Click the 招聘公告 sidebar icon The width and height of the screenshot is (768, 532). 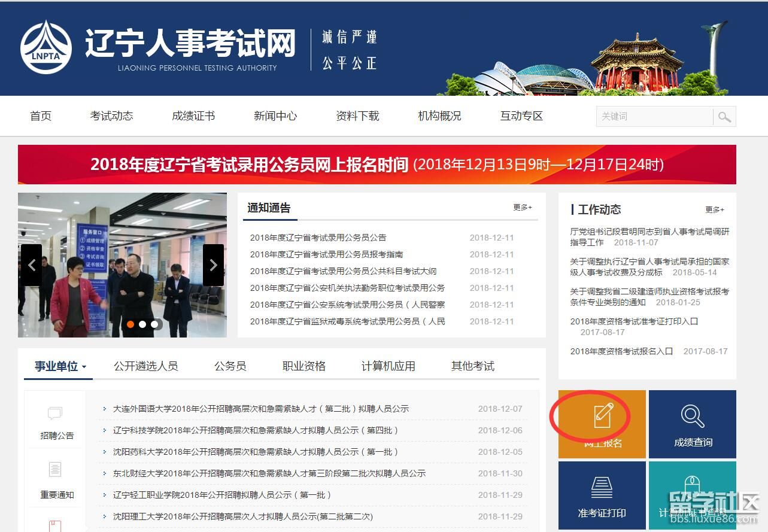tap(56, 414)
